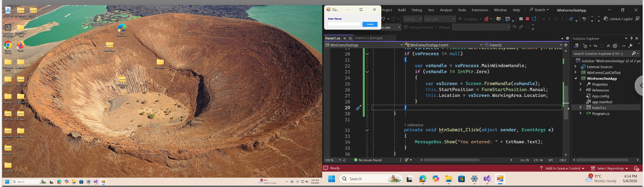The height and width of the screenshot is (187, 644).
Task: Toggle auto-hide pin of Solution Explorer
Action: (x=631, y=38)
